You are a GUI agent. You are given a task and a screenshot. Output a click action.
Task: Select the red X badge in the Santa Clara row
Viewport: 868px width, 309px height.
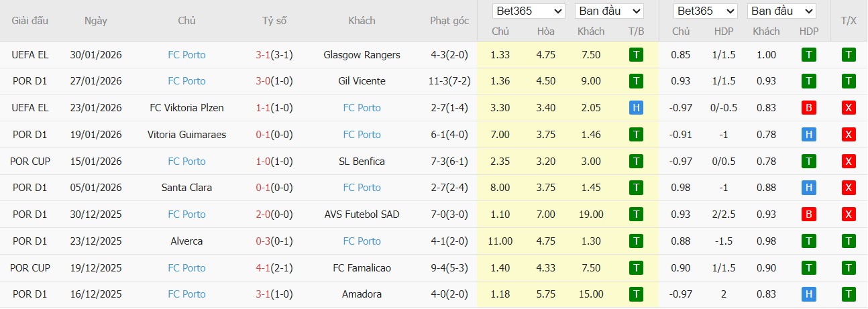[849, 188]
